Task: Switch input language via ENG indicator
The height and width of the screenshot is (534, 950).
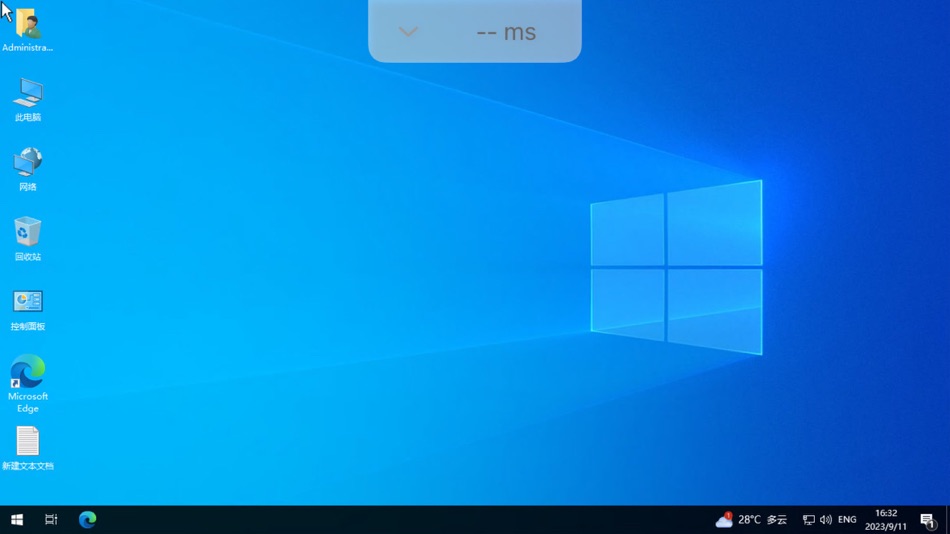Action: point(847,519)
